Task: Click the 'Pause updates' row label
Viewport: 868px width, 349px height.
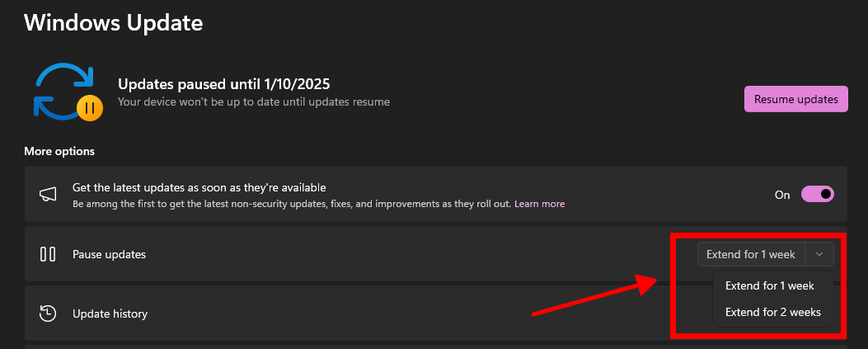Action: [109, 254]
